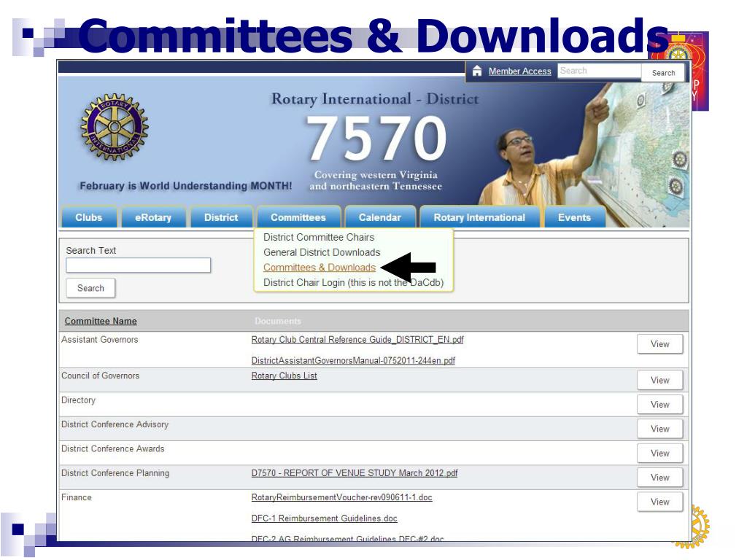Click View for District Conference Planning
Image resolution: width=747 pixels, height=560 pixels.
(659, 477)
